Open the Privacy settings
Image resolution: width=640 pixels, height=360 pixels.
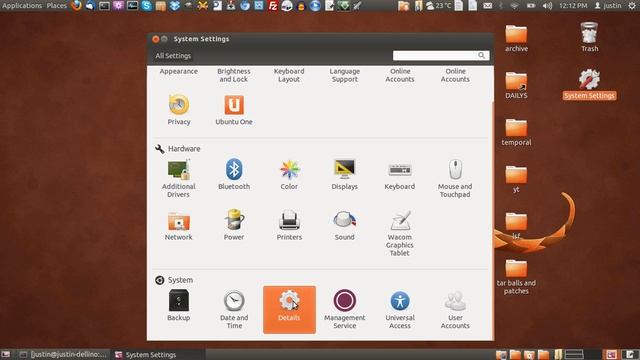pos(179,109)
